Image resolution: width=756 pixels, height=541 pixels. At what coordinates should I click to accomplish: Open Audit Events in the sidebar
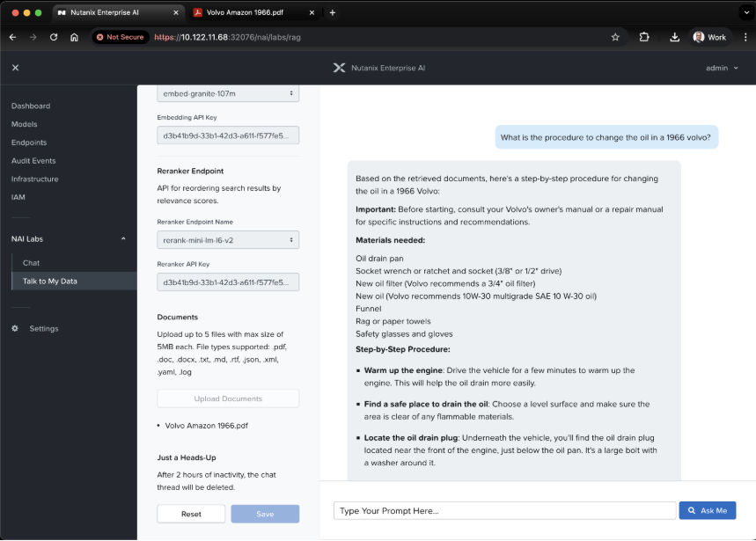[x=33, y=161]
